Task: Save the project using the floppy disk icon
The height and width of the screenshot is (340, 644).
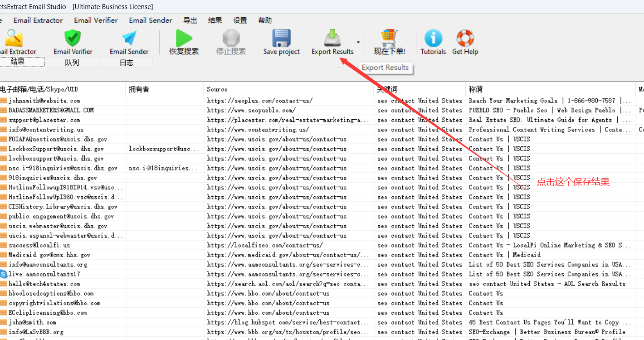Action: click(281, 37)
